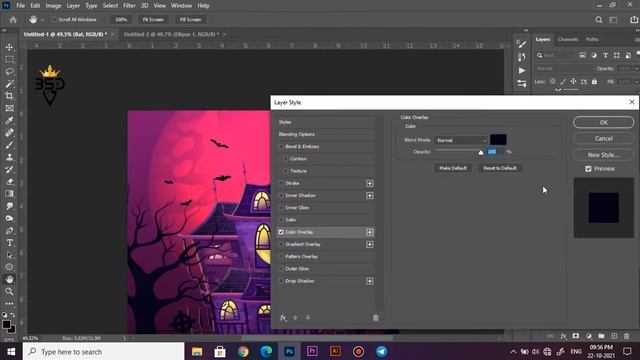Select the Frame tool
Screen dimensions: 640x360
coord(9,109)
